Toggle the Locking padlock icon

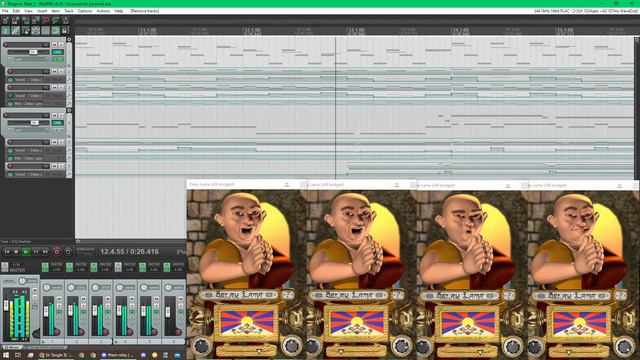(65, 30)
